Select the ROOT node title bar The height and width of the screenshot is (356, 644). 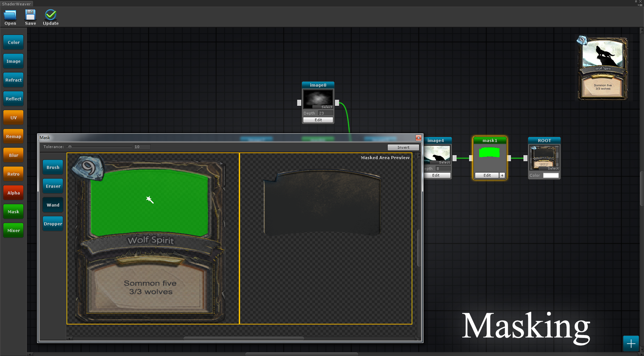[x=544, y=140]
